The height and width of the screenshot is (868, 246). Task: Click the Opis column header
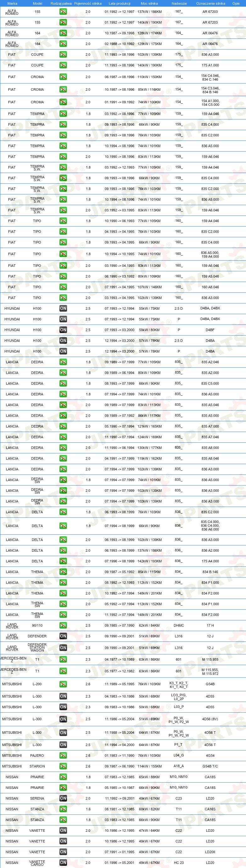[236, 3]
